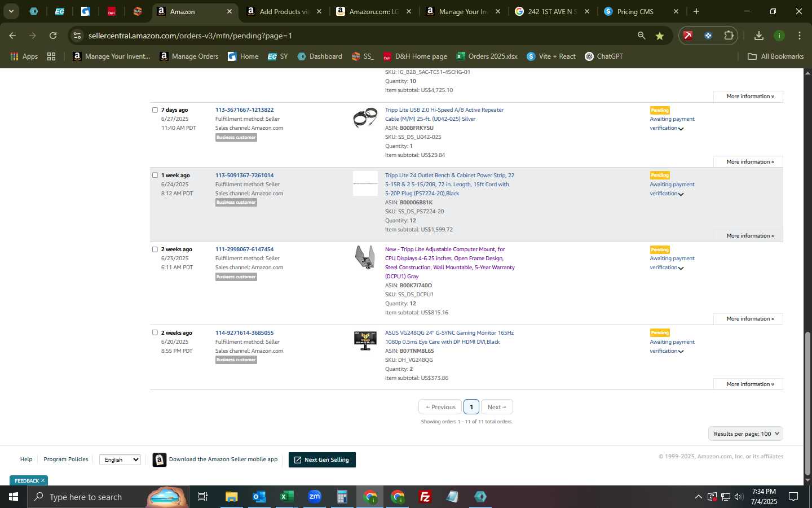The height and width of the screenshot is (508, 812).
Task: Go back with the browser back arrow
Action: coord(12,36)
